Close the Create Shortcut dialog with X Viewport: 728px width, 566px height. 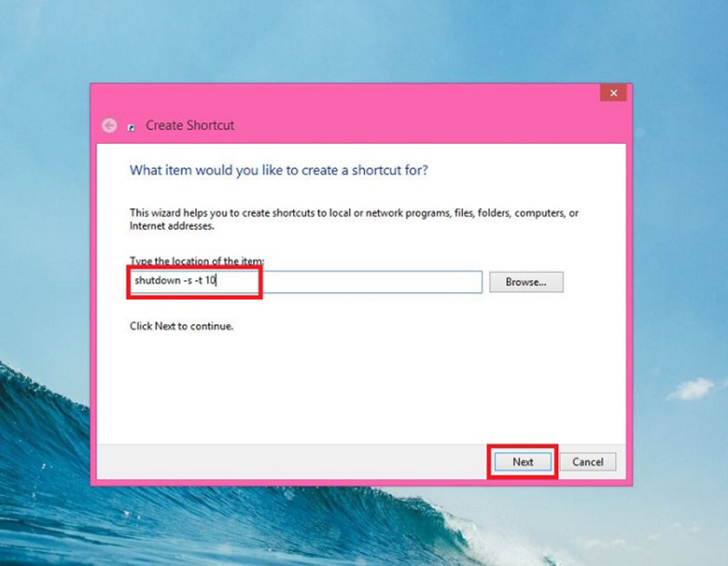pos(612,93)
